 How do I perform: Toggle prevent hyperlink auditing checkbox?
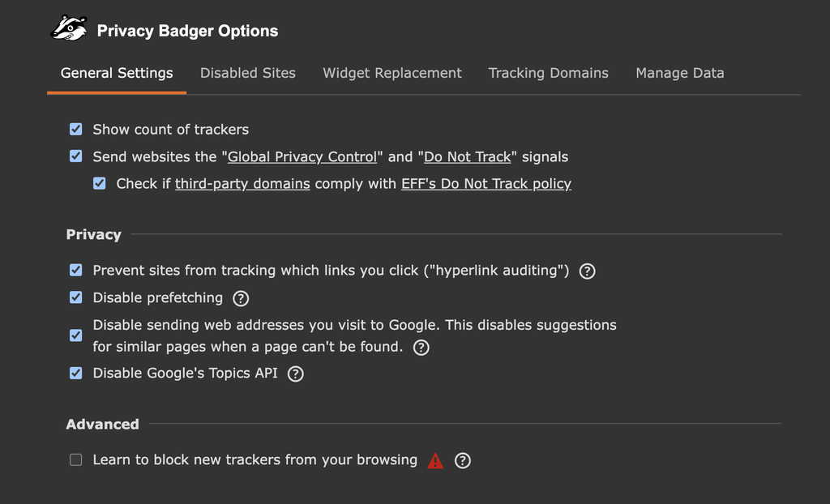(75, 270)
